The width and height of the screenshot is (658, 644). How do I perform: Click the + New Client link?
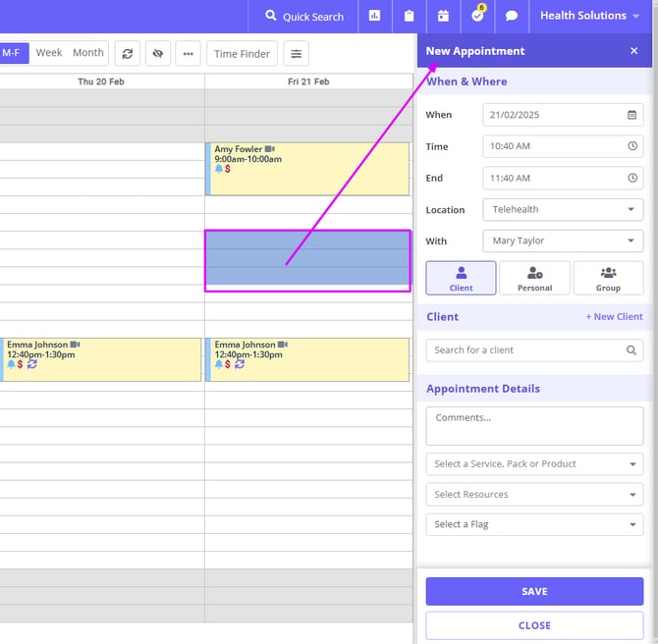[614, 317]
